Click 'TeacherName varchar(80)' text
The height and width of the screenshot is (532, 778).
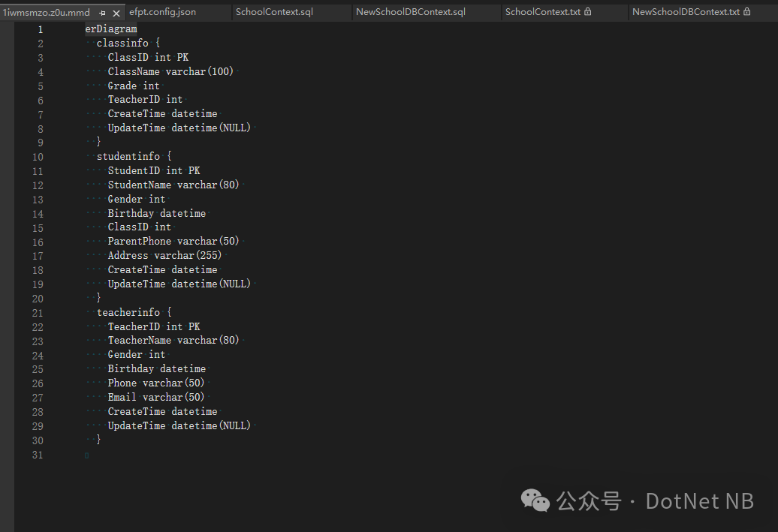[x=173, y=340]
